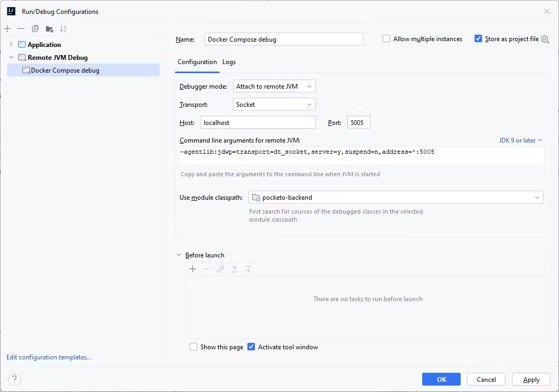The height and width of the screenshot is (392, 559).
Task: Uncheck Store as project file
Action: tap(478, 39)
